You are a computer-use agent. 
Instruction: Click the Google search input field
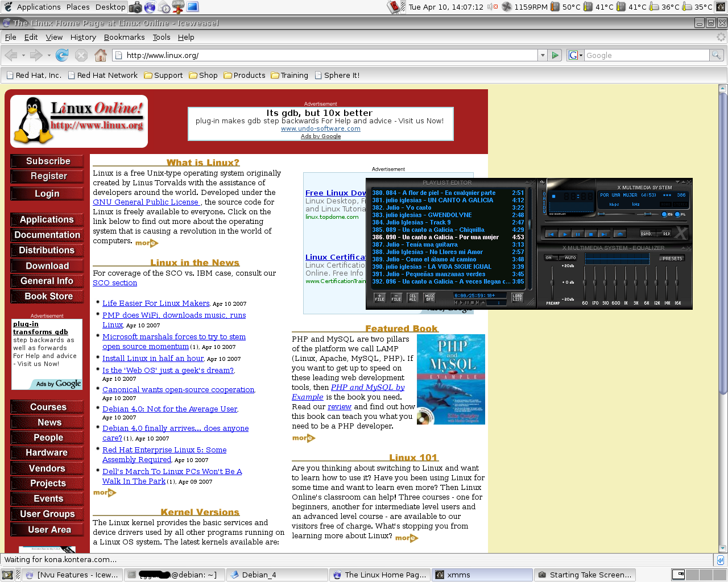(x=647, y=55)
